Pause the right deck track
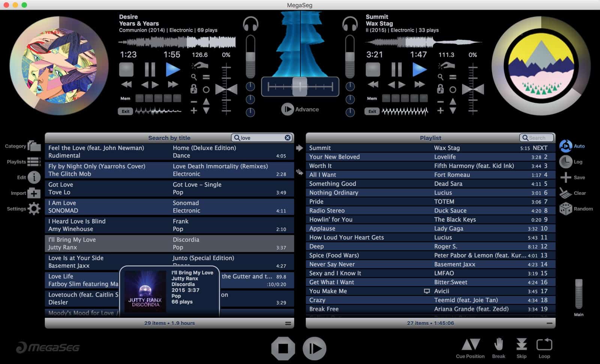This screenshot has width=600, height=364. coord(396,70)
